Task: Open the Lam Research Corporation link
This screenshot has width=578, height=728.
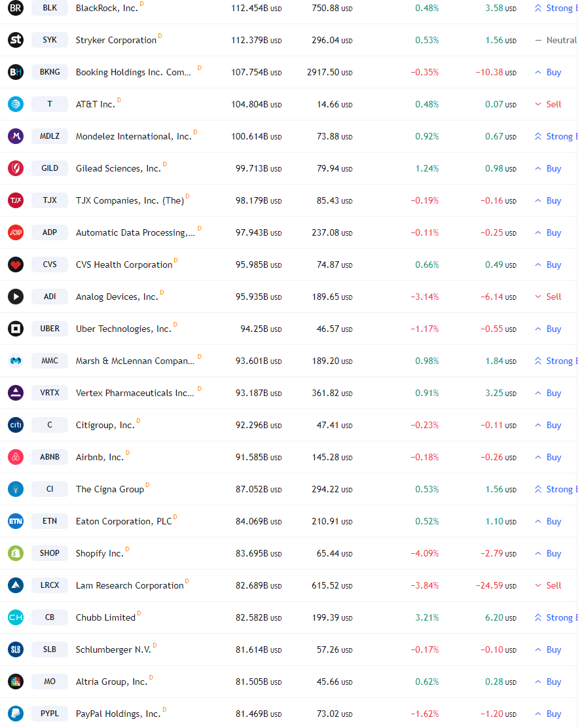Action: pyautogui.click(x=130, y=585)
